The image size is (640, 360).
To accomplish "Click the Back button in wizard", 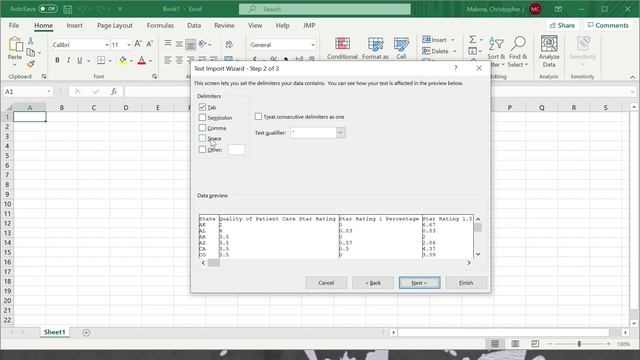I will 373,283.
